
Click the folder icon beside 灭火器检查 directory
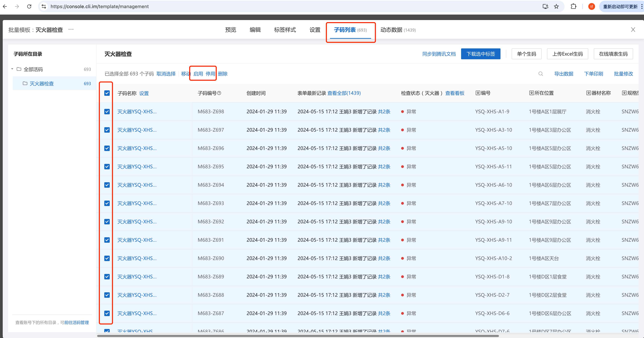(x=25, y=84)
